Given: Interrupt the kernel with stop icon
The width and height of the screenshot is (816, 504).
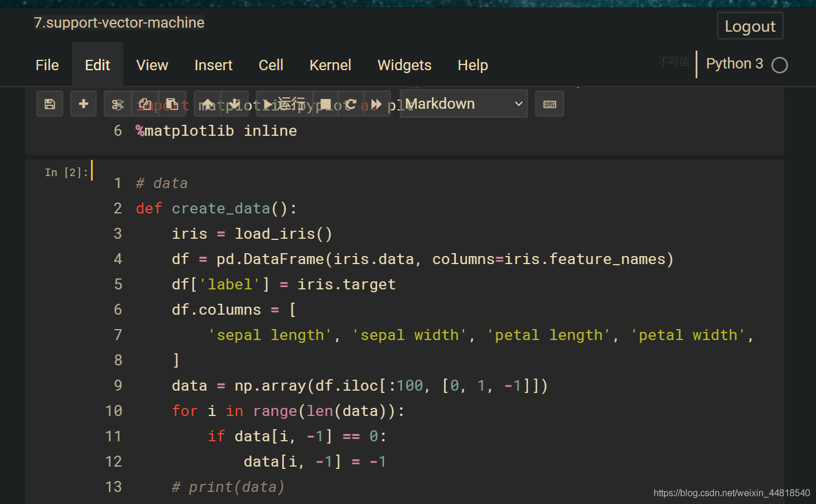Looking at the screenshot, I should pyautogui.click(x=325, y=104).
